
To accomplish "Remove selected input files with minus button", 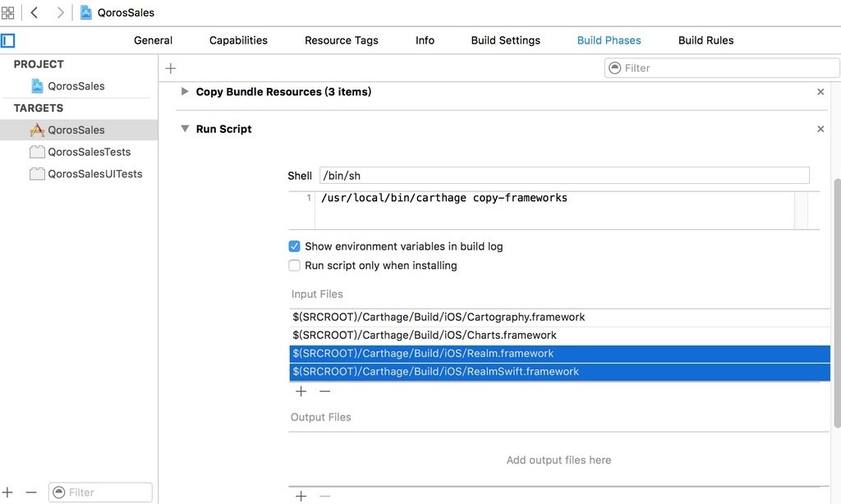I will pyautogui.click(x=325, y=392).
